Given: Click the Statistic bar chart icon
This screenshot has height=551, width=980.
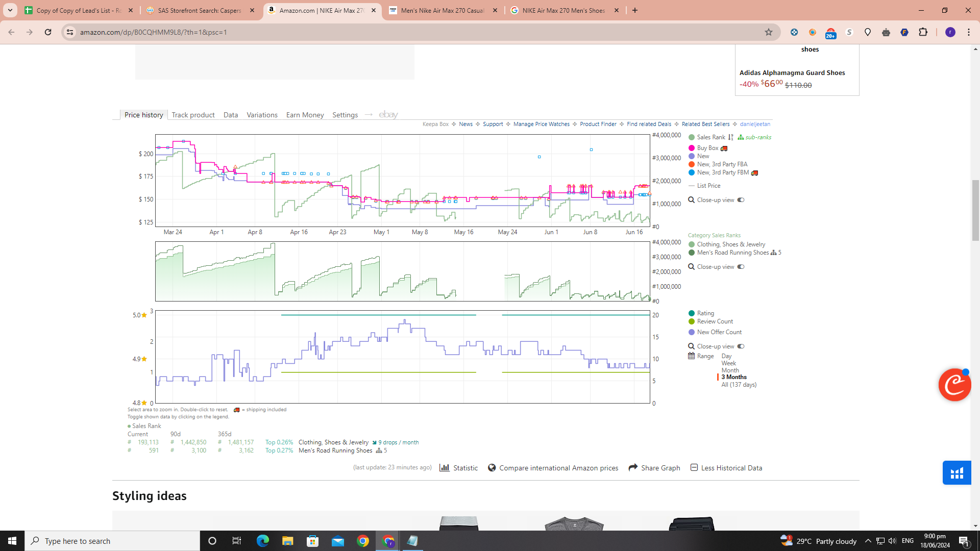Looking at the screenshot, I should point(444,468).
